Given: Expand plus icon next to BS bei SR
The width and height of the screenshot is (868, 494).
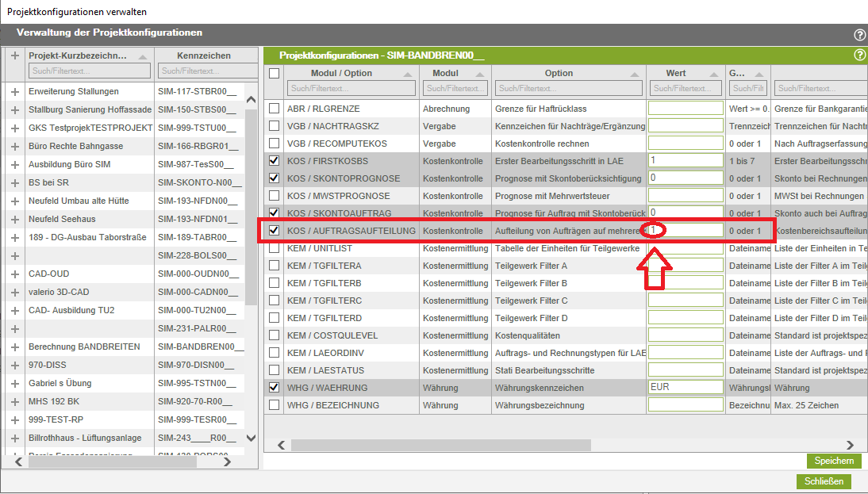Looking at the screenshot, I should tap(15, 183).
